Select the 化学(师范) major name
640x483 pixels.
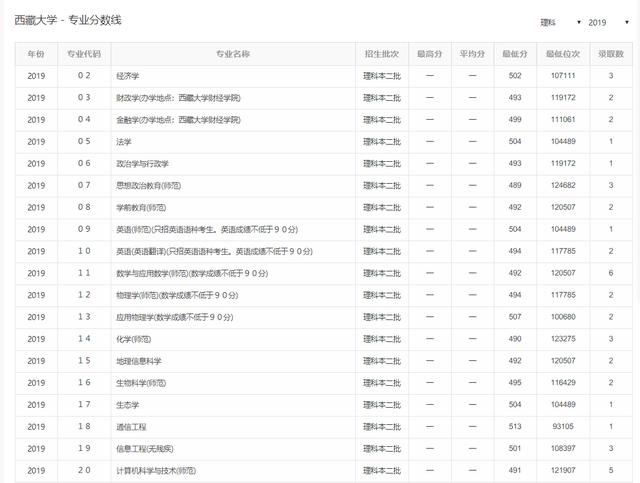[133, 339]
